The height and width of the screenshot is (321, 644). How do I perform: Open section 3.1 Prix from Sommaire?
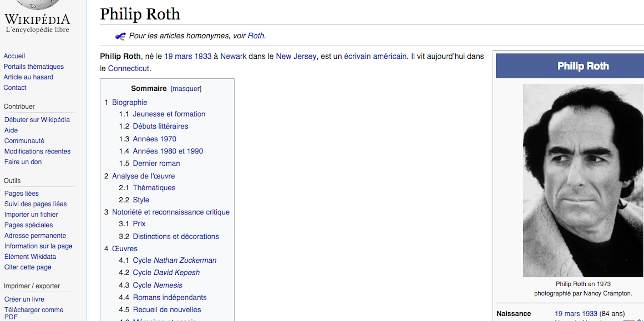[139, 223]
